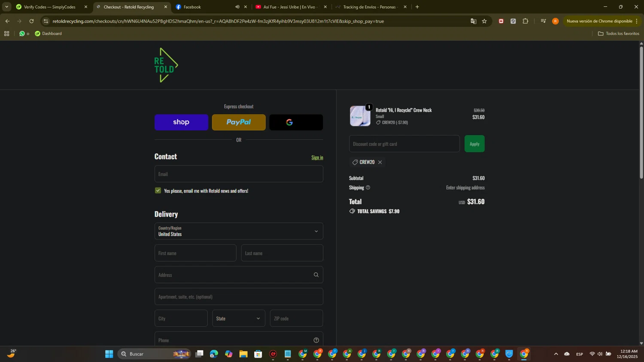Viewport: 644px width, 362px height.
Task: Open the volume control in tray
Action: pyautogui.click(x=600, y=354)
